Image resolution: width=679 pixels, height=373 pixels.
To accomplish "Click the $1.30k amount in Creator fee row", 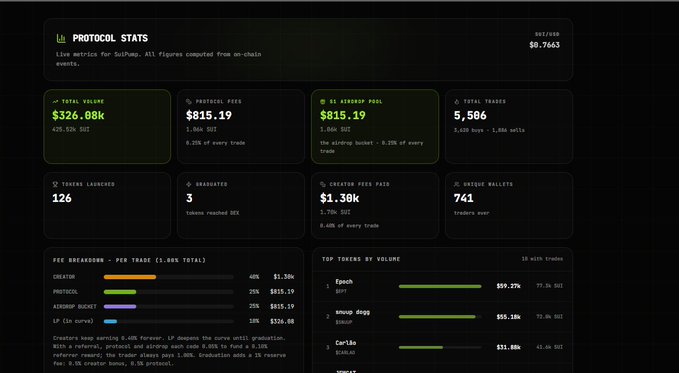I will 284,277.
